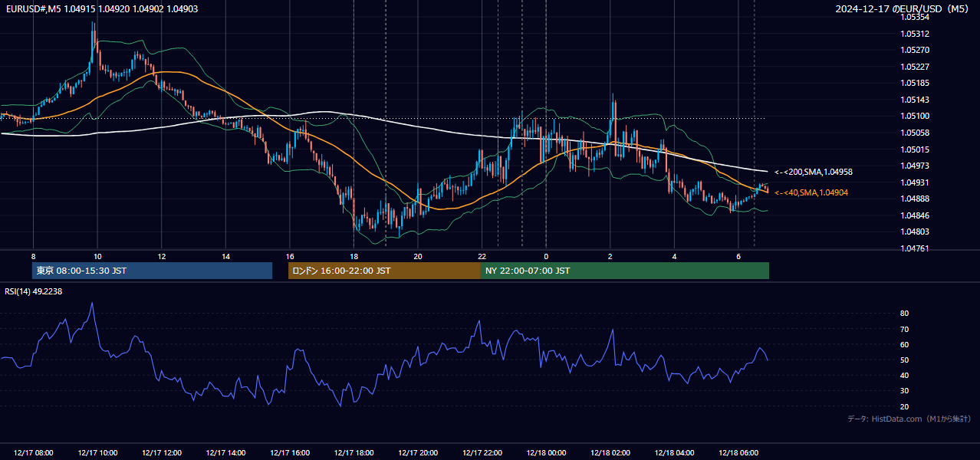The width and height of the screenshot is (980, 460).
Task: Click the 12/17 12:00 bottom time label
Action: (x=162, y=453)
